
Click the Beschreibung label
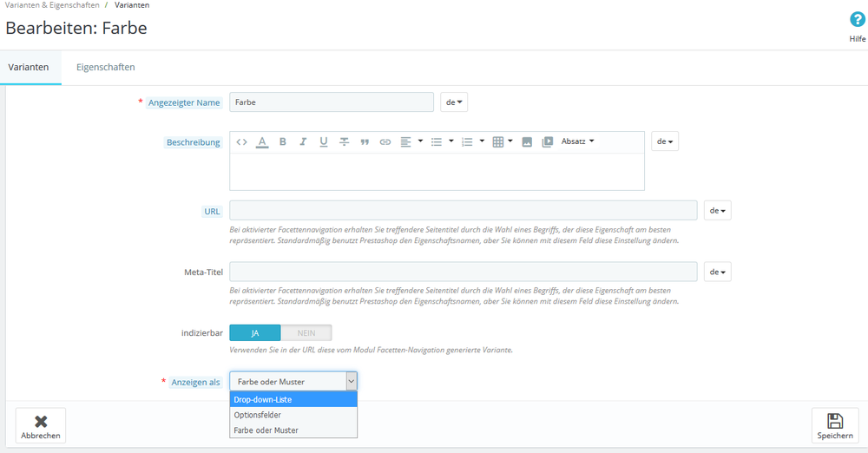[x=194, y=142]
